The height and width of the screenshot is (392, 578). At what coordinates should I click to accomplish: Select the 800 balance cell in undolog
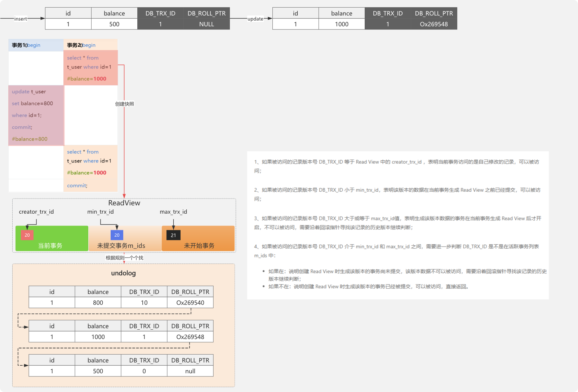pyautogui.click(x=98, y=303)
